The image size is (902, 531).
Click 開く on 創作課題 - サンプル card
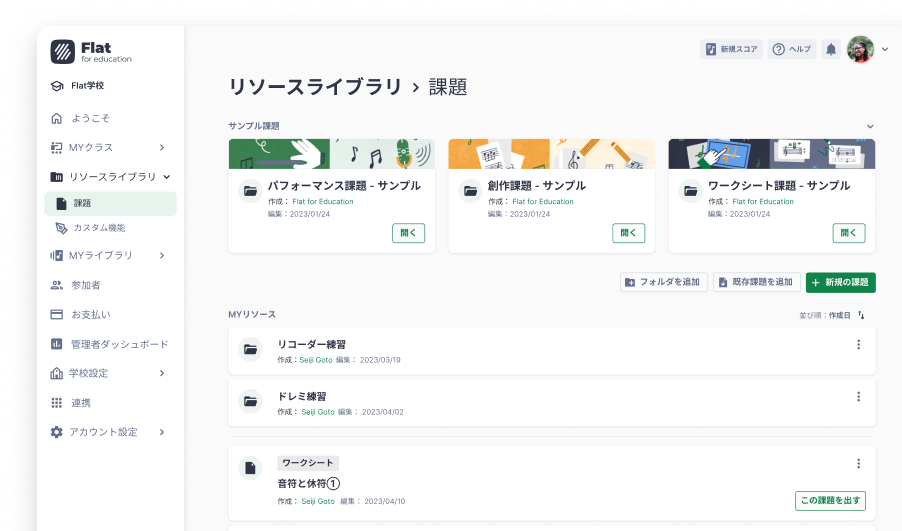pyautogui.click(x=629, y=233)
